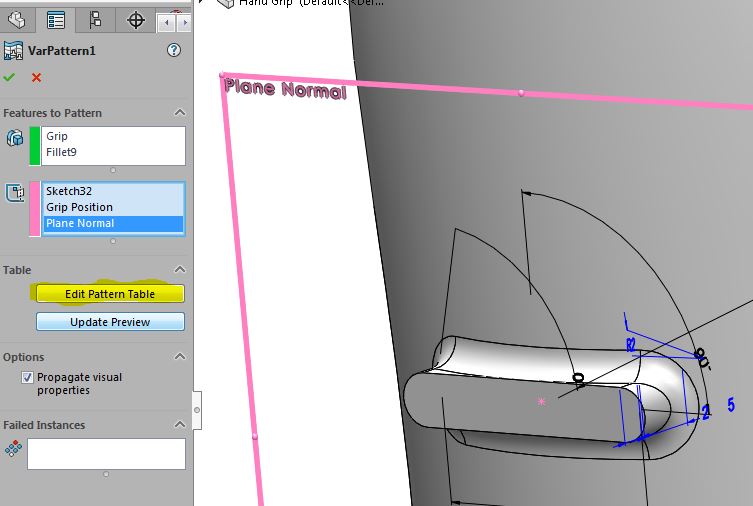
Task: Click the left tab scroll arrow
Action: tap(166, 23)
